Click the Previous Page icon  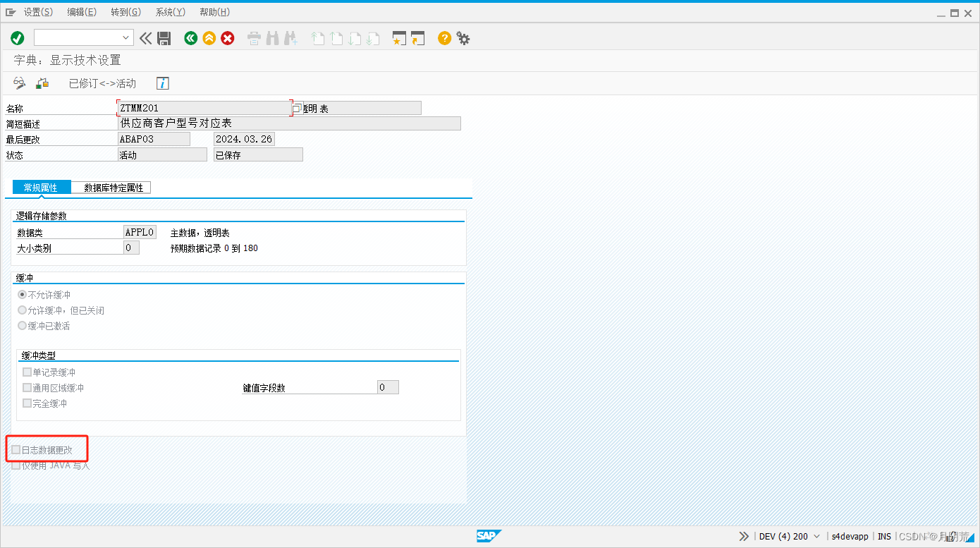(x=336, y=39)
